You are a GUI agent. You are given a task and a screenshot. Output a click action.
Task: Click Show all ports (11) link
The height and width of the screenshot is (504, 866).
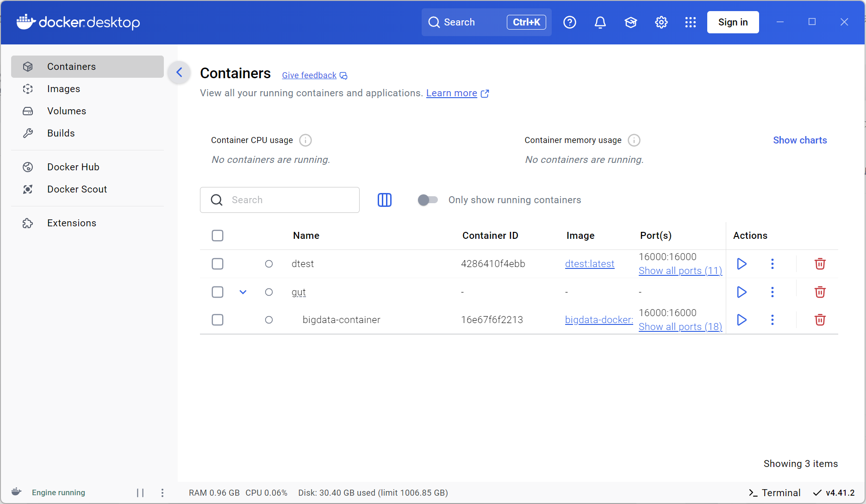click(x=680, y=271)
